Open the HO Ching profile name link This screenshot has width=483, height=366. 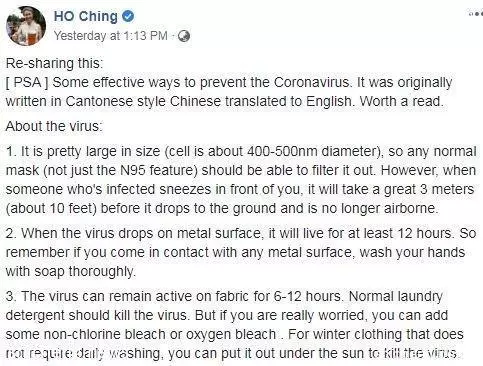pos(86,16)
